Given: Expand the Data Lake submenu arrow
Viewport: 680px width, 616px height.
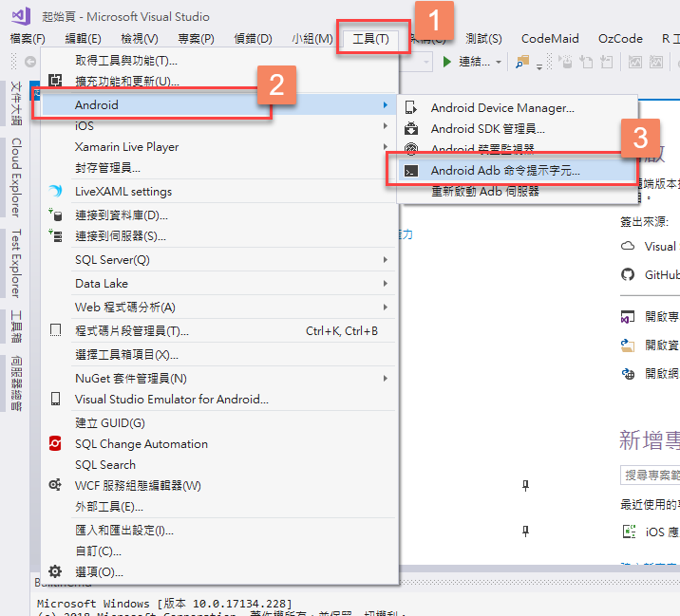Looking at the screenshot, I should pos(385,284).
